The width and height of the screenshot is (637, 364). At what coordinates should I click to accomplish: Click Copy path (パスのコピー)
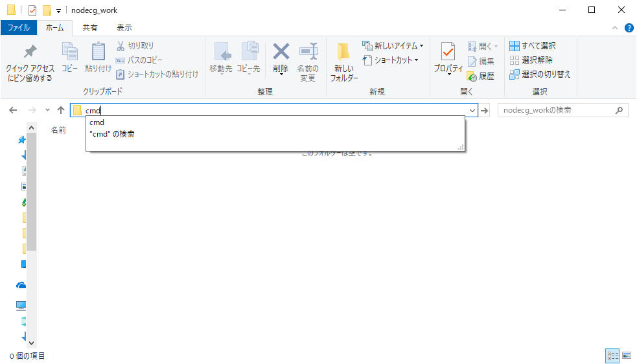coord(139,60)
